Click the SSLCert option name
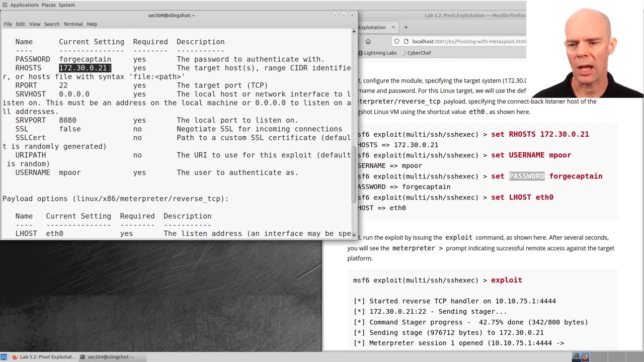This screenshot has width=644, height=362. (30, 137)
